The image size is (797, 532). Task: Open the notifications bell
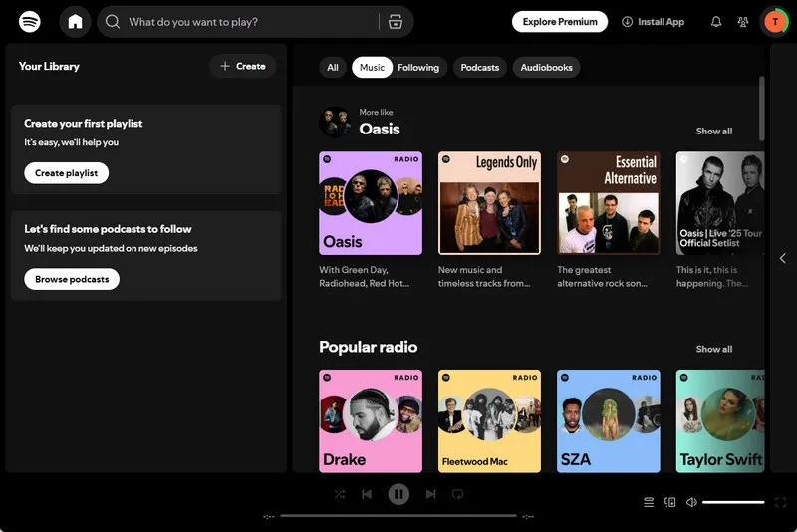click(716, 22)
